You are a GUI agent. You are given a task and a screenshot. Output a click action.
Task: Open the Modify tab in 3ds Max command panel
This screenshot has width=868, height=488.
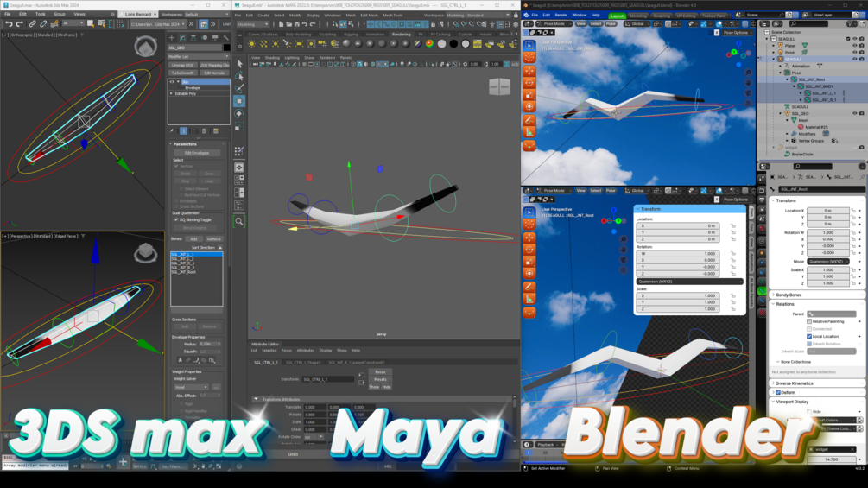tap(182, 38)
